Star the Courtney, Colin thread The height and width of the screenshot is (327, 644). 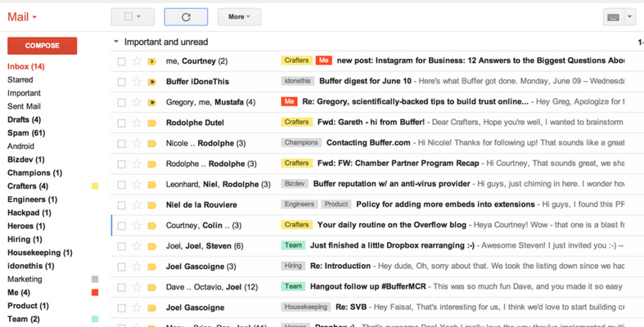pos(137,226)
